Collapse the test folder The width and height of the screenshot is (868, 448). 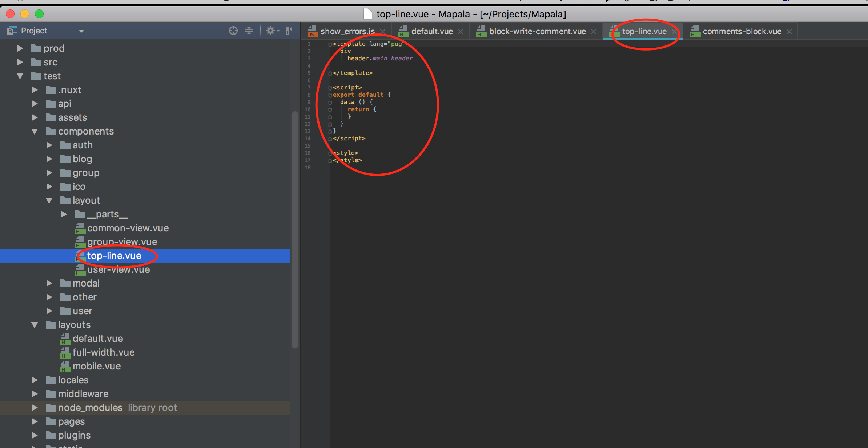coord(20,76)
